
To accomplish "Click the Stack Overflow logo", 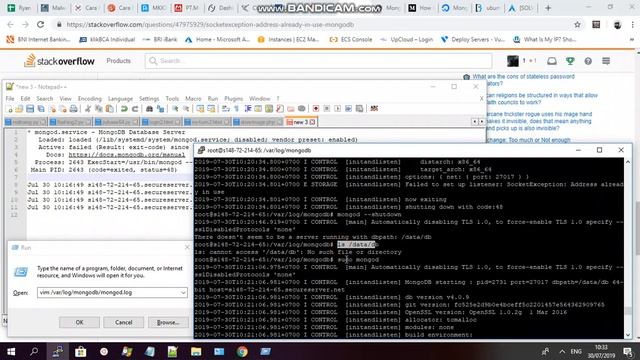I will pos(59,61).
